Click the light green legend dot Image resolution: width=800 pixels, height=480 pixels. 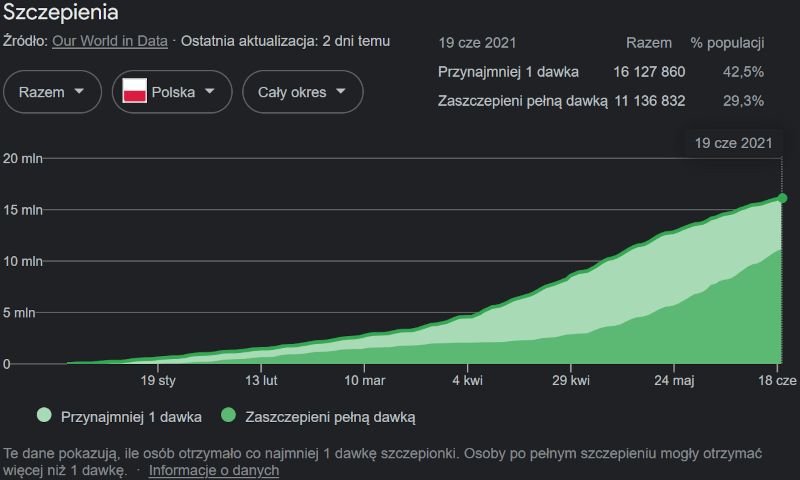[x=44, y=415]
